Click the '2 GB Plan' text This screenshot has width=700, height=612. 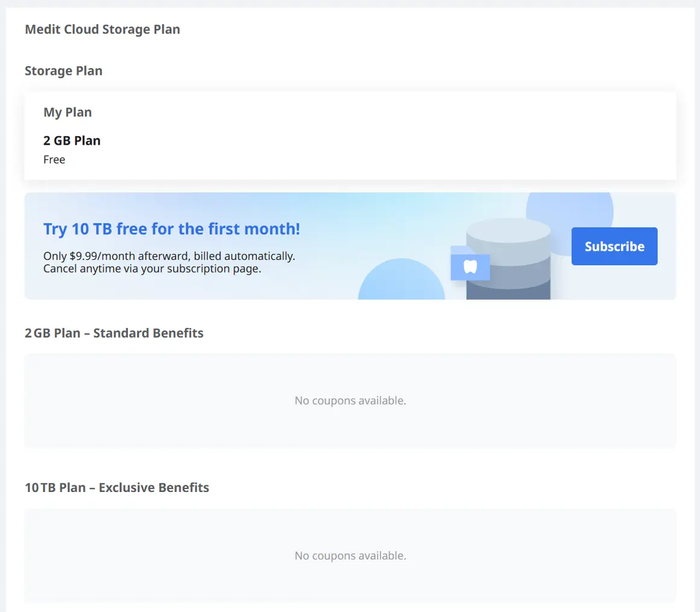tap(72, 140)
